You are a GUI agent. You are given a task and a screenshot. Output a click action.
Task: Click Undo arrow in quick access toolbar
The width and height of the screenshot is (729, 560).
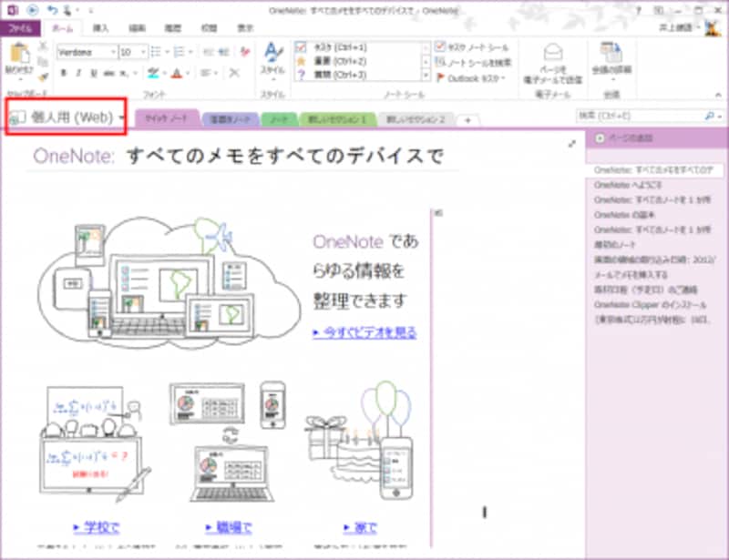[x=53, y=10]
